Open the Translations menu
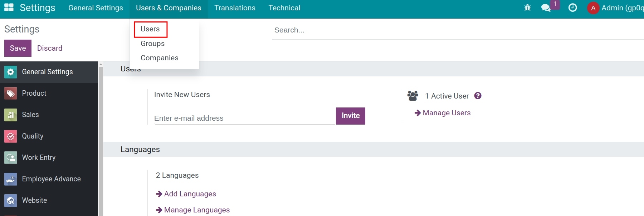Screen dimensions: 644x216 pos(235,8)
